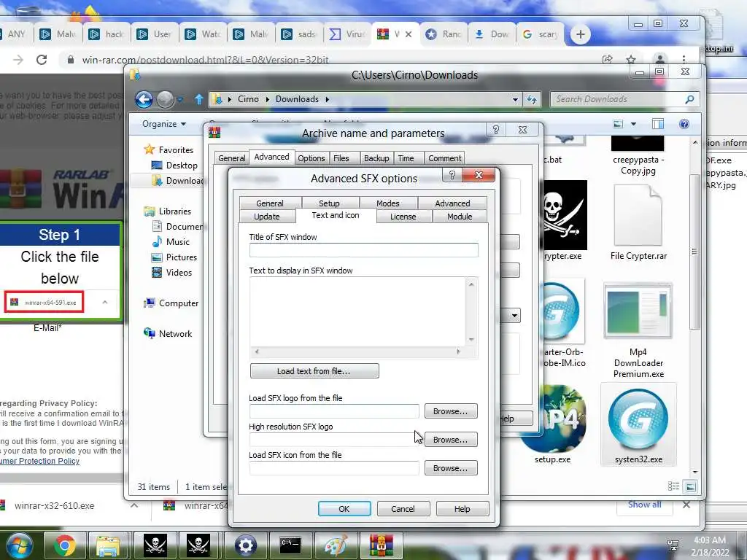Click the High resolution SFX logo path field
The height and width of the screenshot is (560, 747).
point(334,440)
